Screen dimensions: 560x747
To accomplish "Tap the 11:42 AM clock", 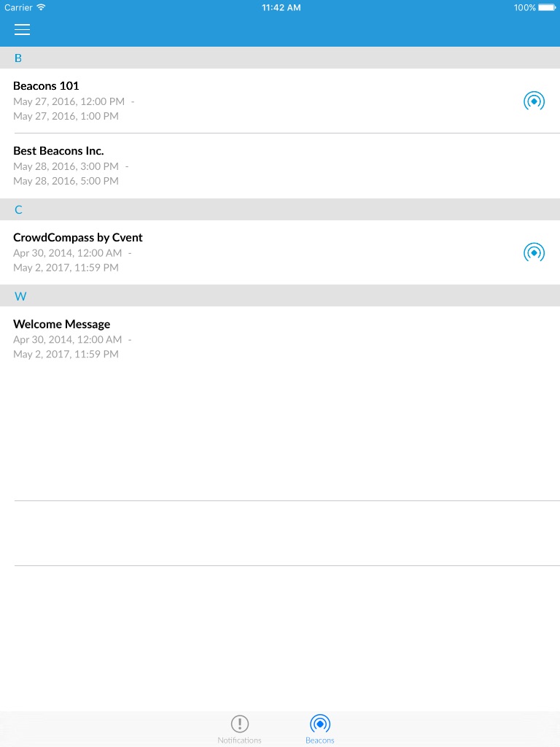I will click(281, 7).
